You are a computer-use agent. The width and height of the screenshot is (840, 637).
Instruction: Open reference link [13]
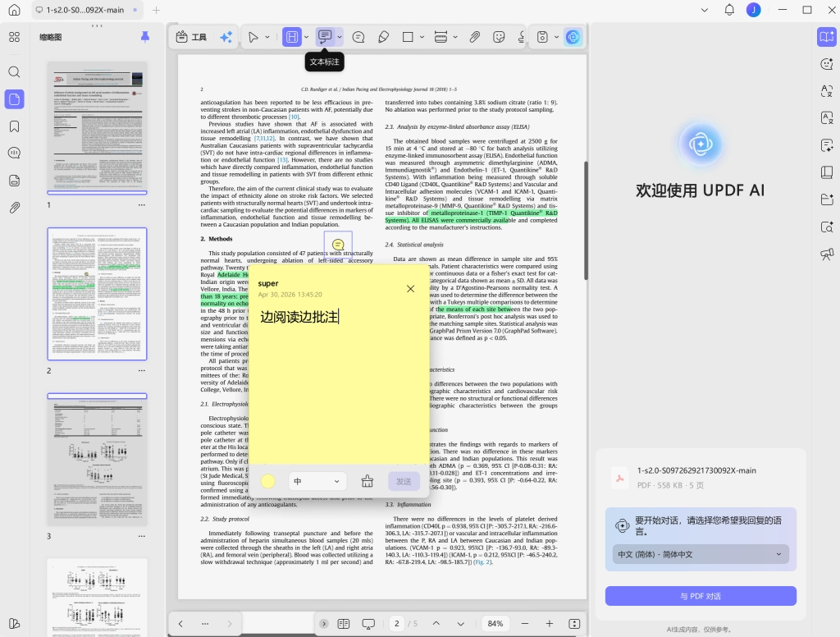282,160
